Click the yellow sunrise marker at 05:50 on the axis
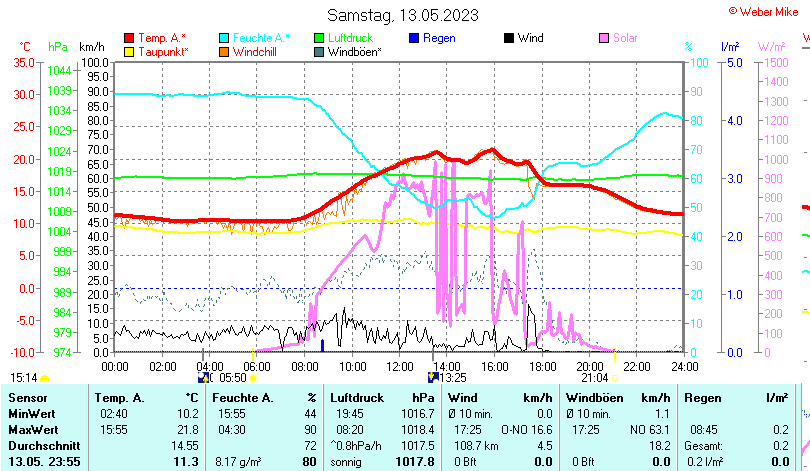 [253, 355]
